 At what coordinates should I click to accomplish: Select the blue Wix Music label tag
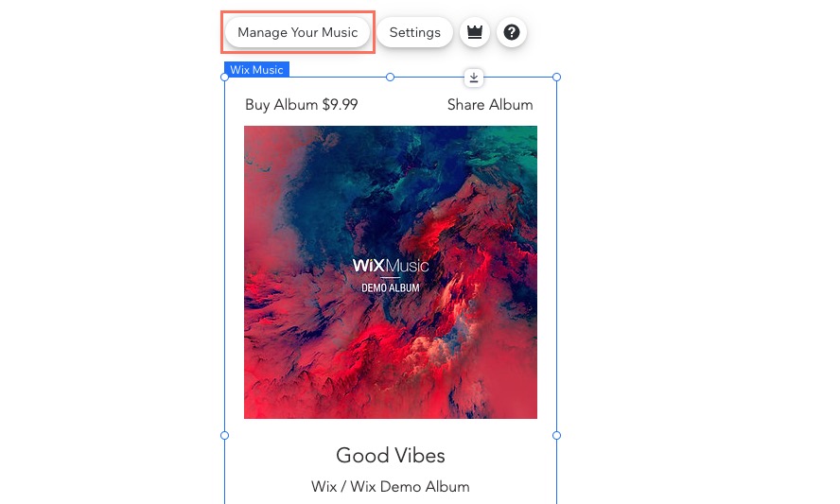(256, 70)
